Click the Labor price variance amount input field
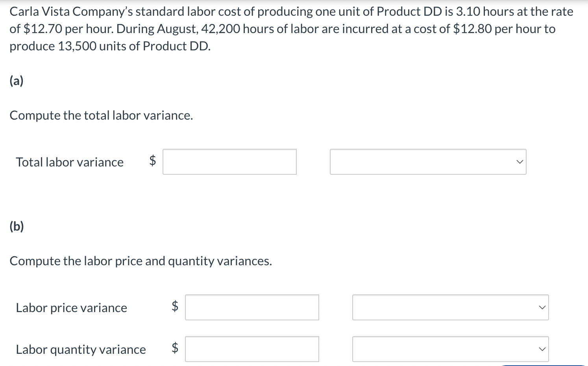 (252, 307)
